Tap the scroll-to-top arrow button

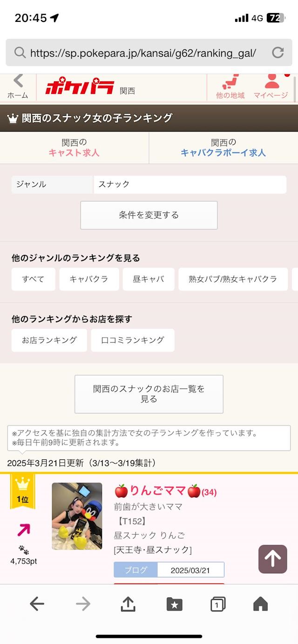point(272,559)
